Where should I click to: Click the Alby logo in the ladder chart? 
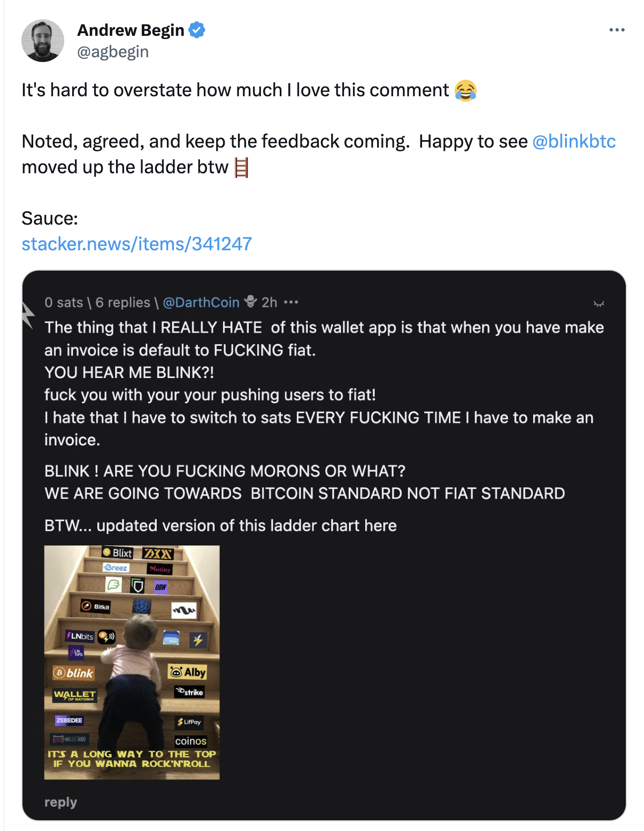tap(187, 672)
